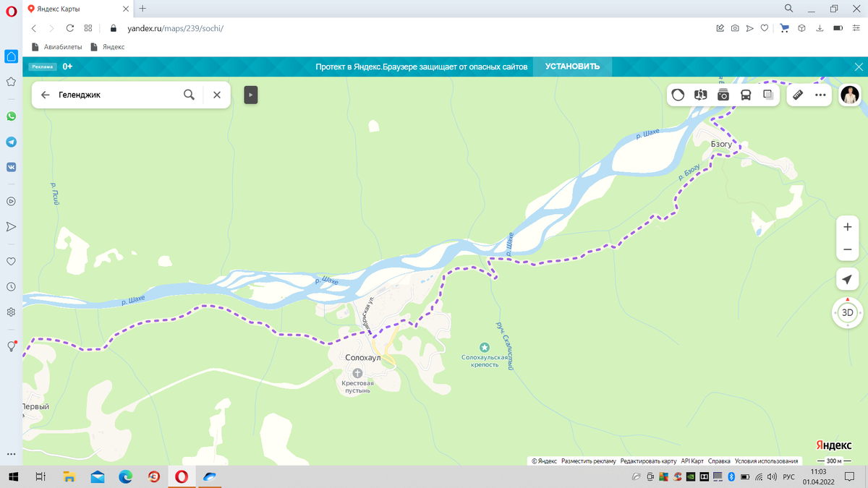Viewport: 868px width, 488px height.
Task: Toggle the traffic layer circle icon
Action: click(678, 95)
